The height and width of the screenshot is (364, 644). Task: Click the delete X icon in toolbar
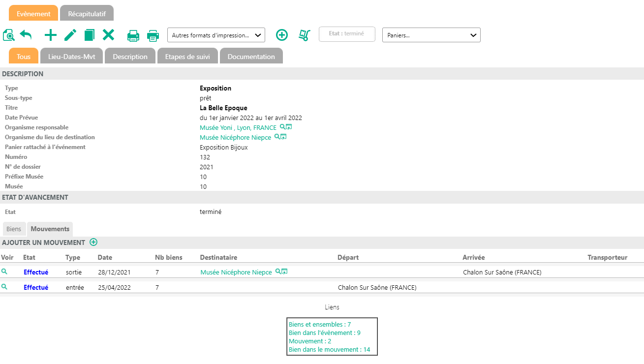pos(108,35)
